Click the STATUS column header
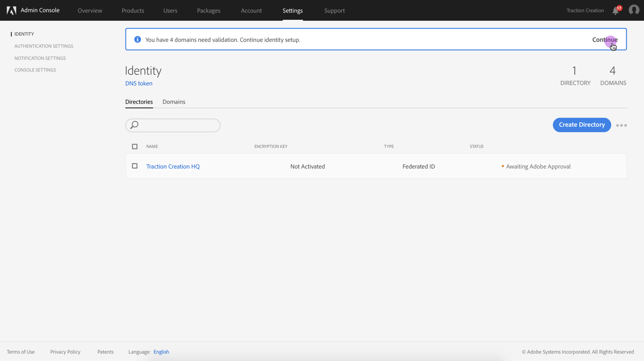Viewport: 644px width, 361px height. click(x=477, y=146)
